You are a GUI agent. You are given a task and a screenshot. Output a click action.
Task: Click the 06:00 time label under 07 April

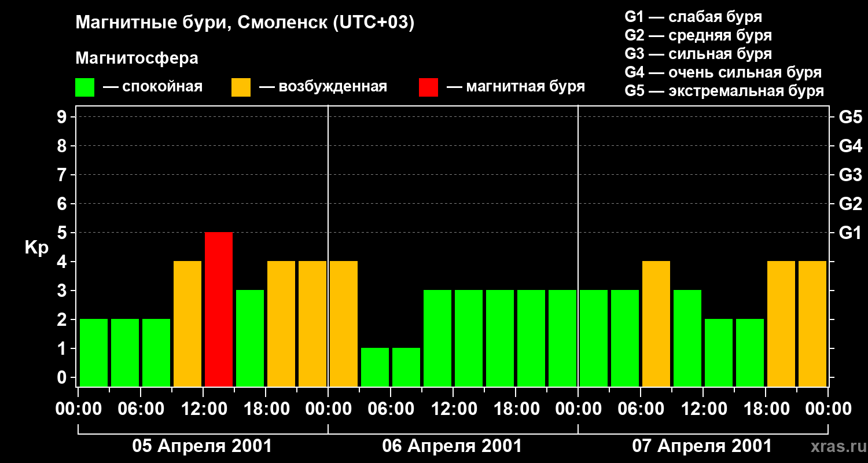tap(641, 409)
